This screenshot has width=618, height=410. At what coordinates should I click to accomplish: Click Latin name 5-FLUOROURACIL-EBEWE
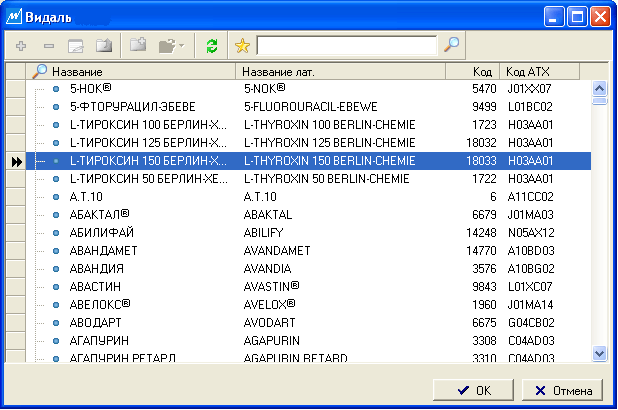[x=311, y=107]
